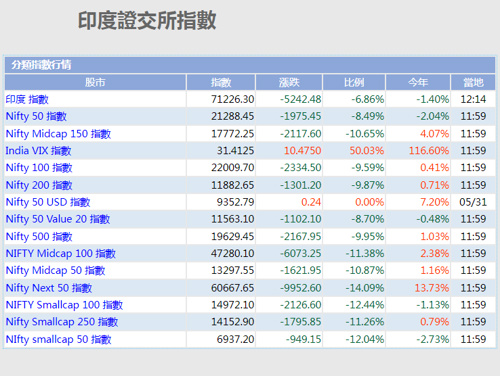Open the Nifty 500 指數 link
This screenshot has height=376, width=500.
[39, 236]
